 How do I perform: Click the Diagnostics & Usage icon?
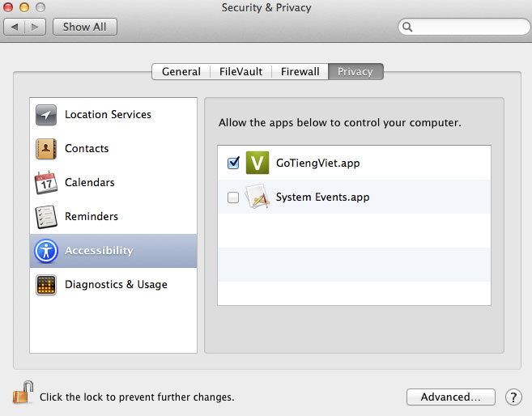tap(46, 285)
